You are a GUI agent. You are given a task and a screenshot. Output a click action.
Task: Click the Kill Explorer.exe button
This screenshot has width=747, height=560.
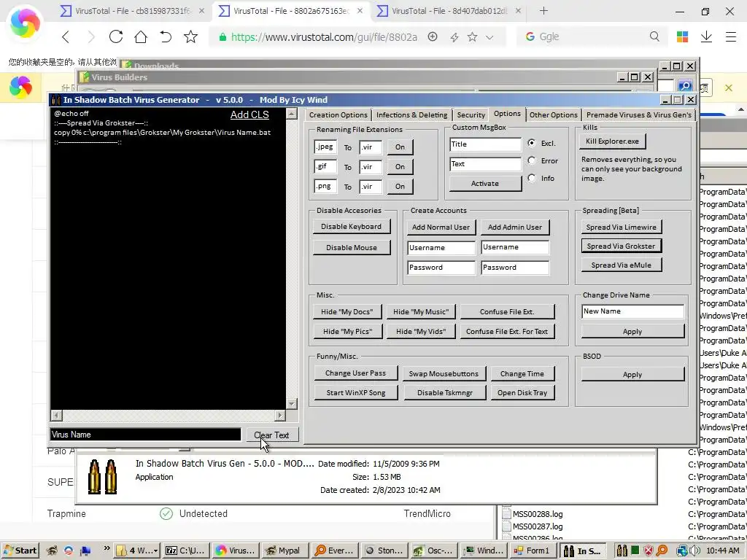pyautogui.click(x=612, y=141)
